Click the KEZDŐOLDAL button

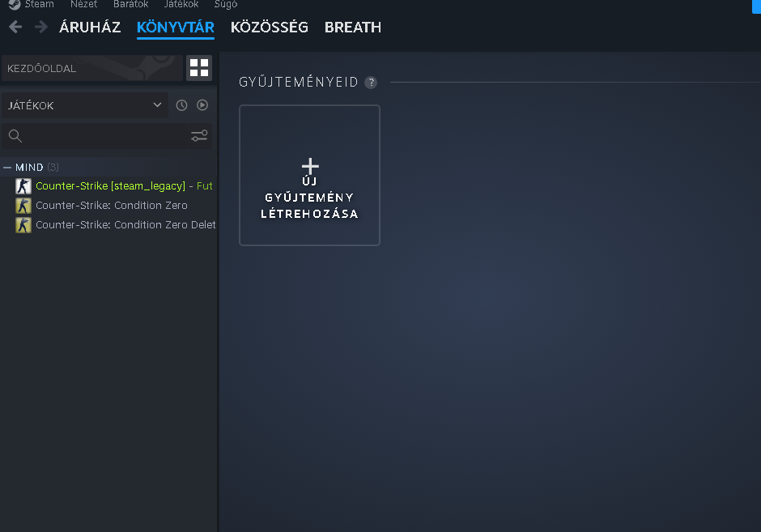pyautogui.click(x=91, y=68)
